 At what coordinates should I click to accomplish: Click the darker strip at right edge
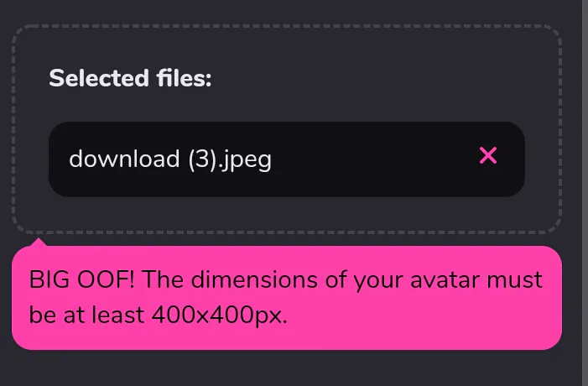point(585,193)
